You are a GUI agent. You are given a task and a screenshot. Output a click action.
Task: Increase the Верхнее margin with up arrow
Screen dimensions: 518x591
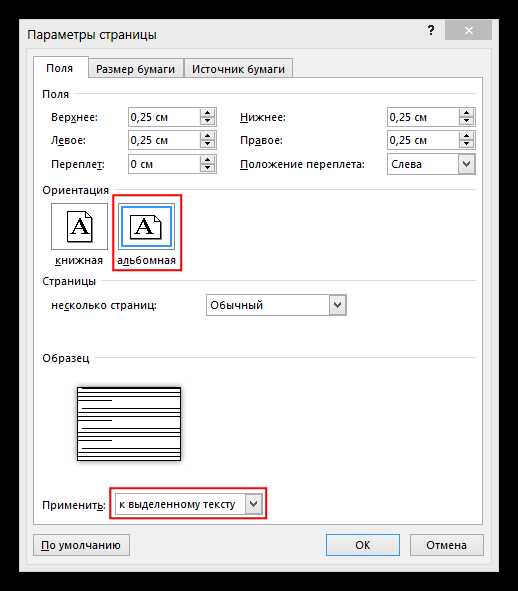(x=208, y=113)
